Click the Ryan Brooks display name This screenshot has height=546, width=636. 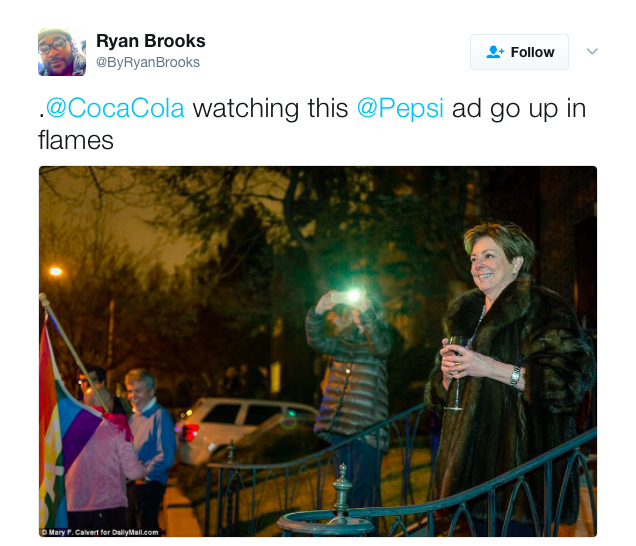tap(150, 41)
